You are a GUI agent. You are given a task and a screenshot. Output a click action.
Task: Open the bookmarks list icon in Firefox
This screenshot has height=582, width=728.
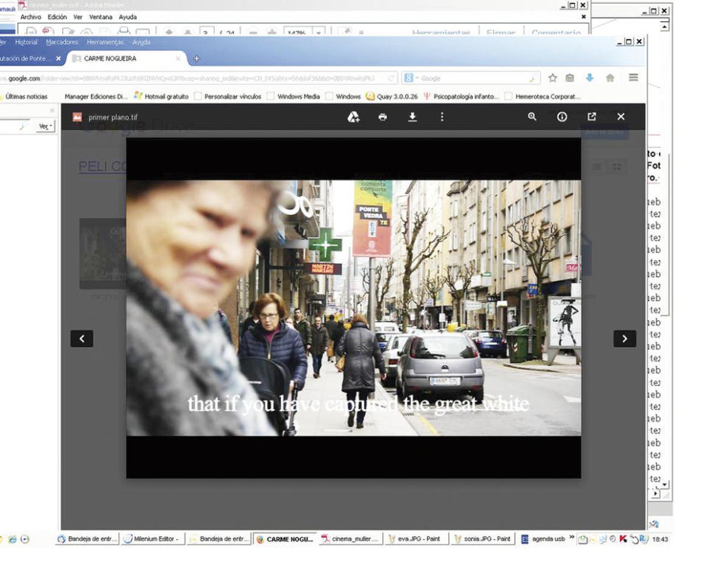[x=570, y=78]
